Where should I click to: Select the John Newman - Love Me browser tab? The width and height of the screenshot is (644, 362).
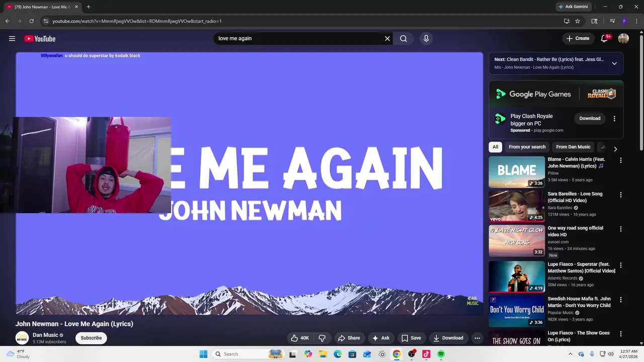43,7
